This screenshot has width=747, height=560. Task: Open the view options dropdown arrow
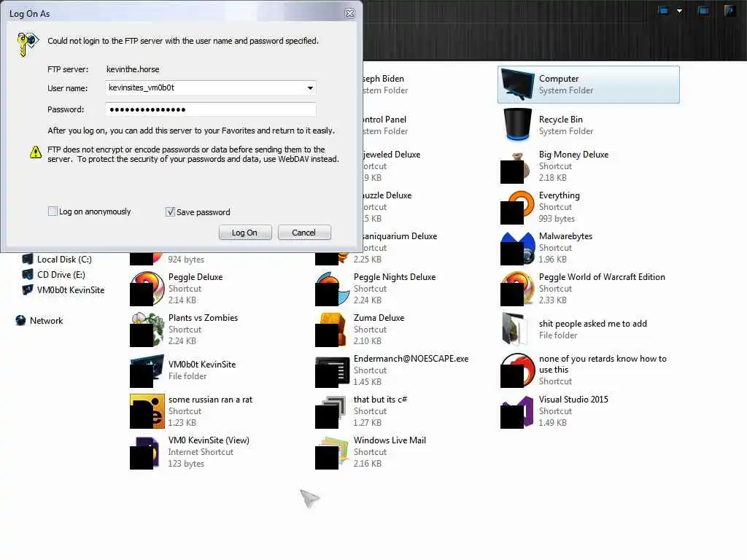[x=680, y=11]
